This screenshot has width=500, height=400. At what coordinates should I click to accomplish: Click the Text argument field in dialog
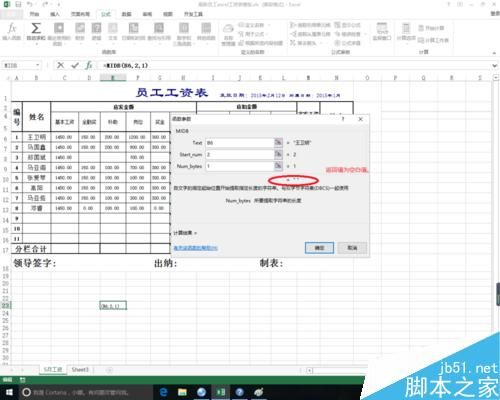tap(240, 143)
